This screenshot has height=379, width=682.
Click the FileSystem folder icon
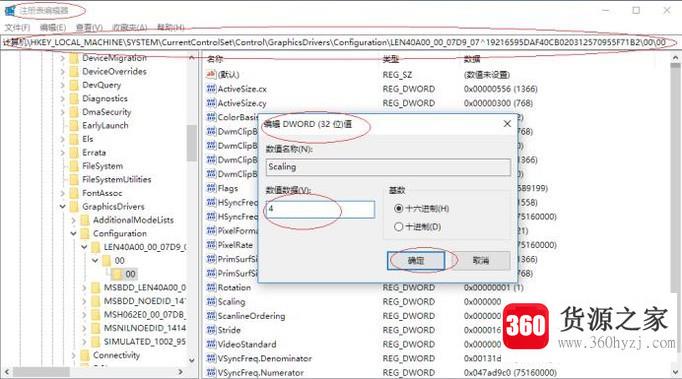[74, 166]
